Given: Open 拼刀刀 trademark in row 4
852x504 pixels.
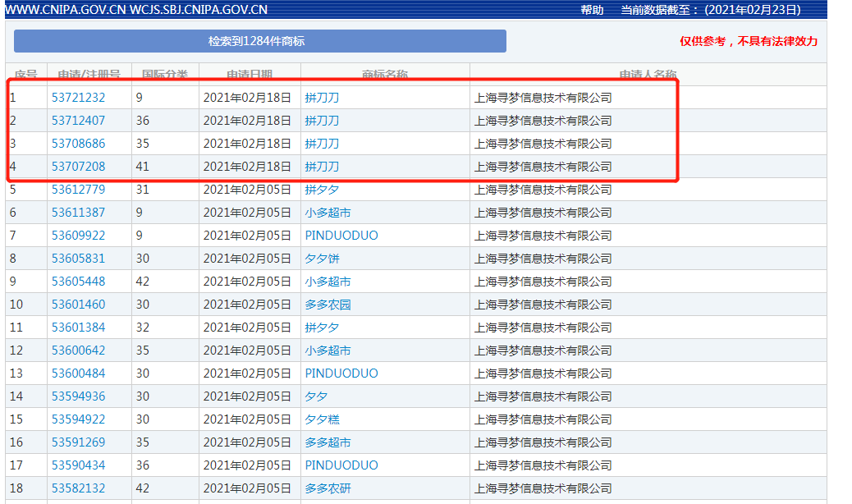Looking at the screenshot, I should tap(322, 167).
